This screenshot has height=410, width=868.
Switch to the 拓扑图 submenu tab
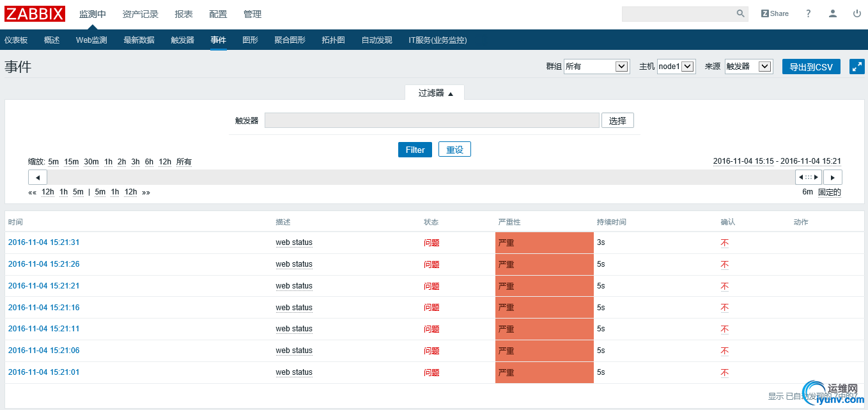coord(333,40)
